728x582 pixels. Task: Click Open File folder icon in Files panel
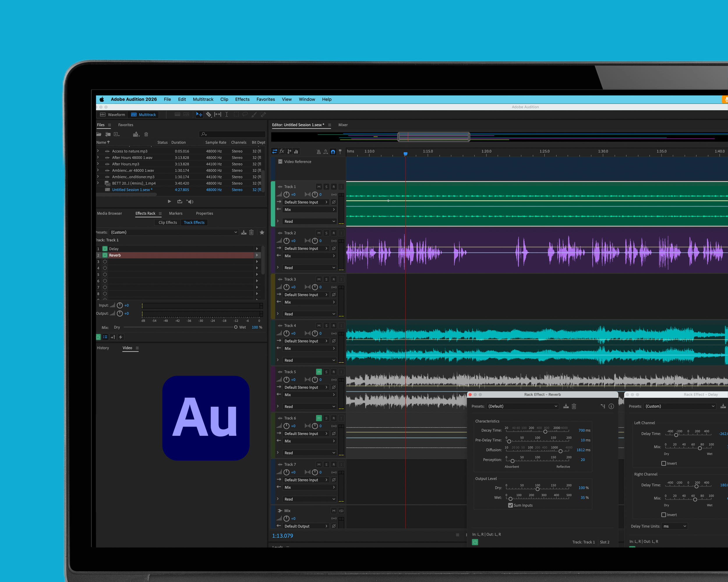pyautogui.click(x=99, y=134)
